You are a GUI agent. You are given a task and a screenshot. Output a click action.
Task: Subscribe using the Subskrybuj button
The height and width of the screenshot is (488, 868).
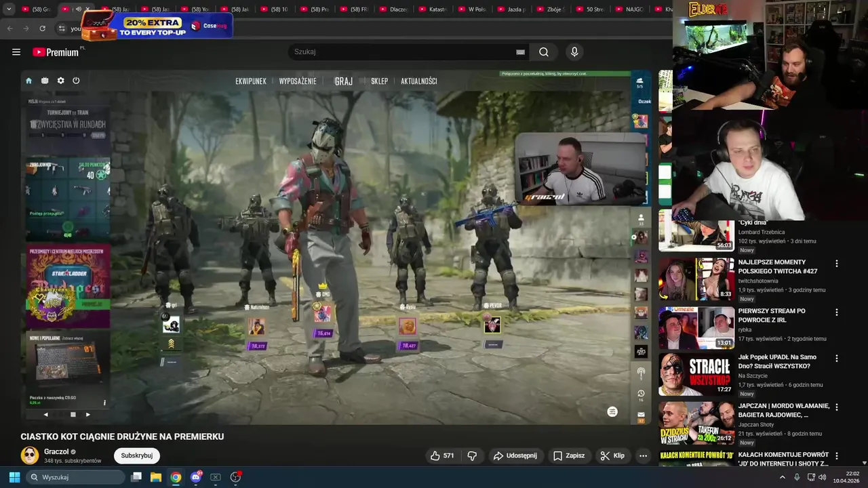pyautogui.click(x=137, y=456)
